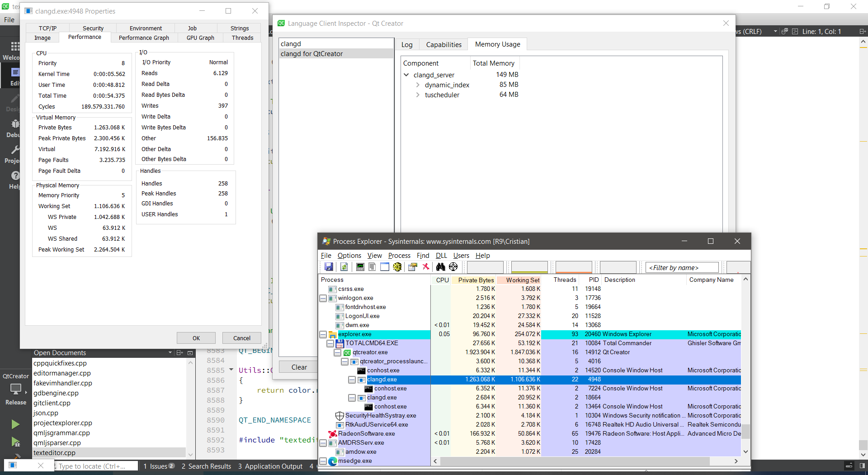868x475 pixels.
Task: Click Process Explorer vertical scrollbar down arrow
Action: [745, 451]
